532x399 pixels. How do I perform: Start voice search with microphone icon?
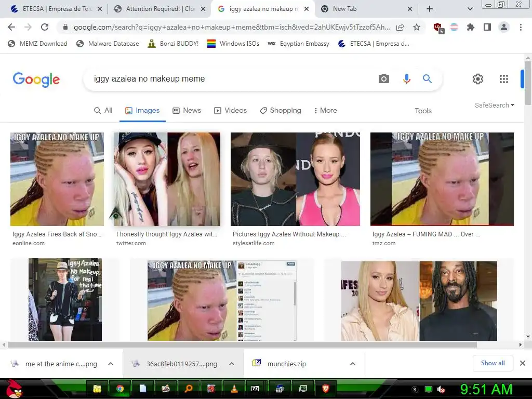tap(406, 79)
